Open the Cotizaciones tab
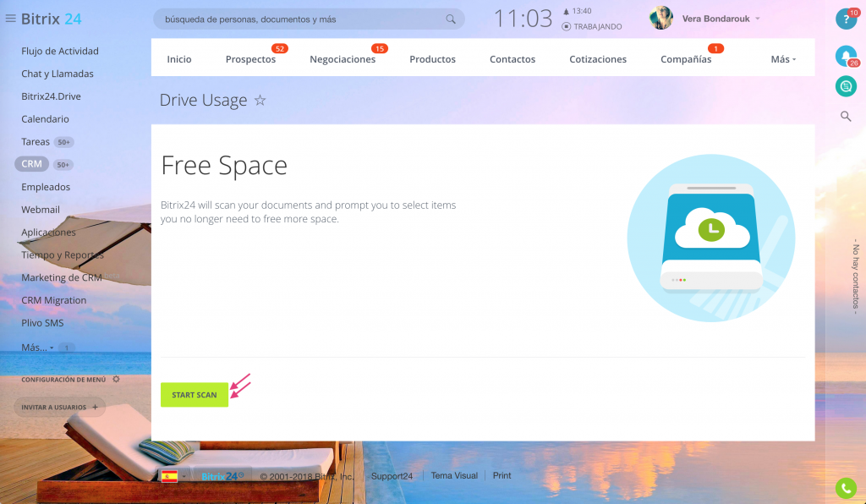The width and height of the screenshot is (866, 504). [x=598, y=59]
